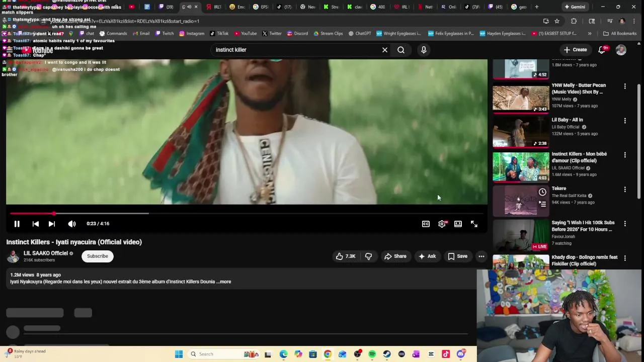Switch to theater mode
This screenshot has height=362, width=644.
458,224
